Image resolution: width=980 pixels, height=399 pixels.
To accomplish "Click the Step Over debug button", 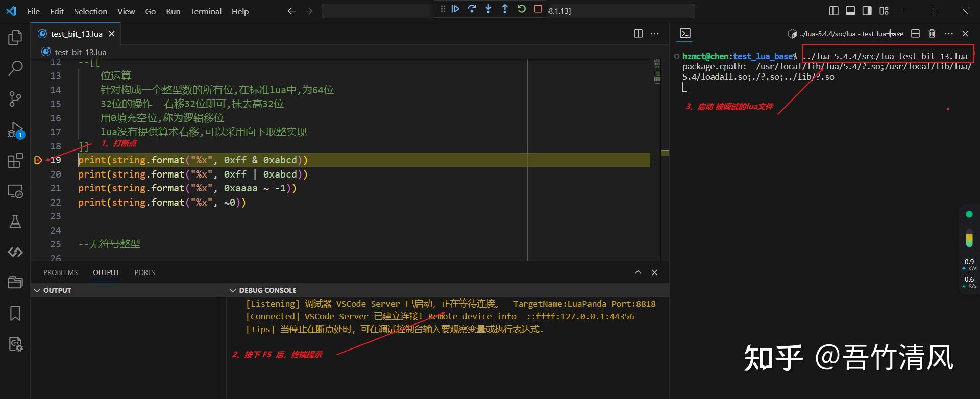I will [472, 9].
